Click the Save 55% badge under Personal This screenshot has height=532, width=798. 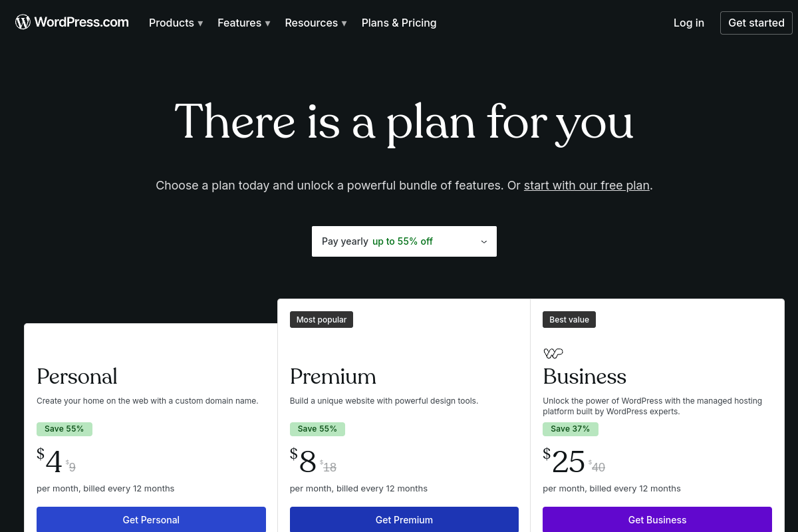tap(65, 429)
